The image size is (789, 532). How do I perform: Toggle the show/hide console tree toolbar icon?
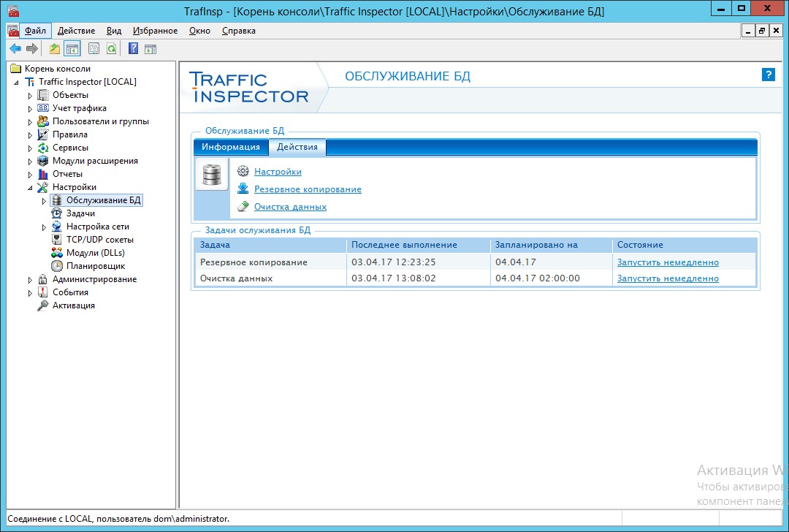[x=72, y=49]
